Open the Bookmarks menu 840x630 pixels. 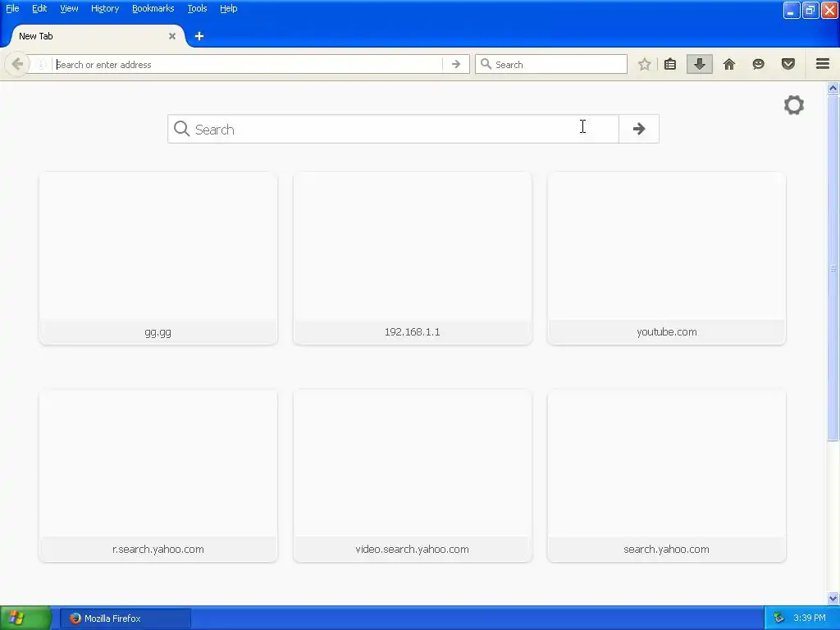click(153, 8)
